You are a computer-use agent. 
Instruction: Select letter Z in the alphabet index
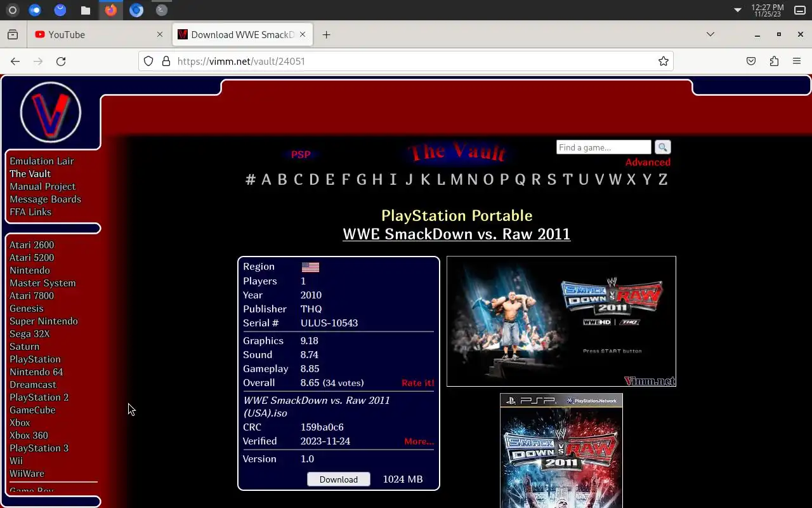pos(662,180)
